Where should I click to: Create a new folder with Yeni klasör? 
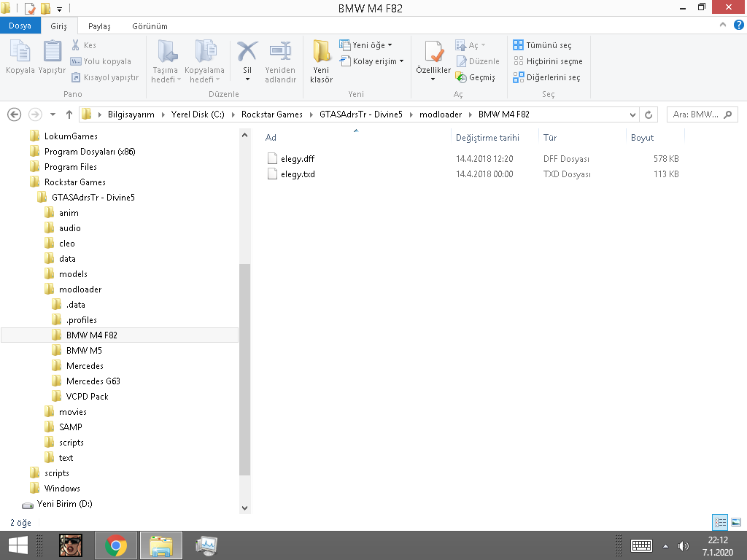(x=321, y=62)
